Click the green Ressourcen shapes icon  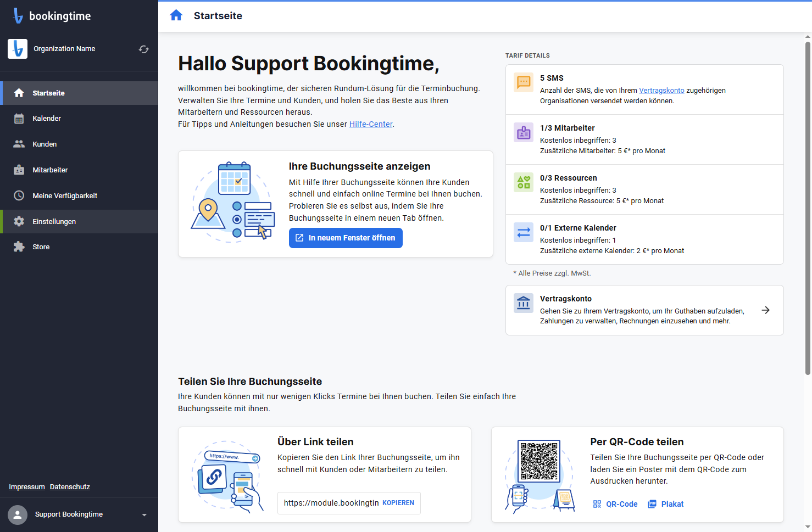click(x=524, y=182)
